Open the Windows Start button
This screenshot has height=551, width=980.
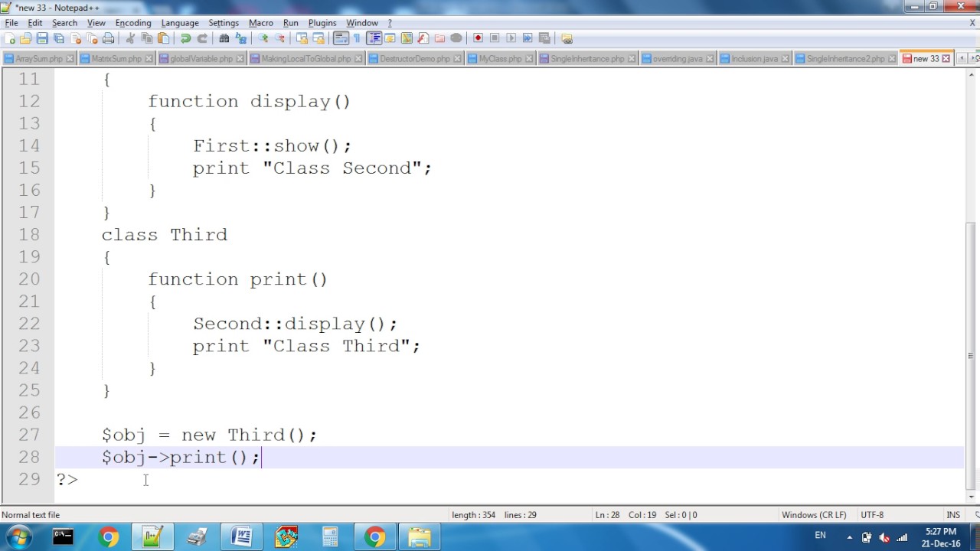tap(18, 537)
